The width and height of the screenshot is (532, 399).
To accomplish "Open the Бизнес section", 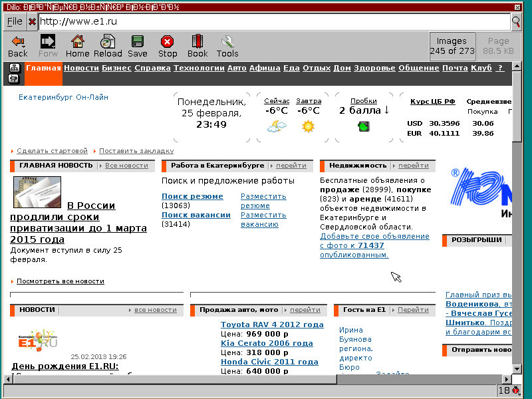I will (116, 68).
